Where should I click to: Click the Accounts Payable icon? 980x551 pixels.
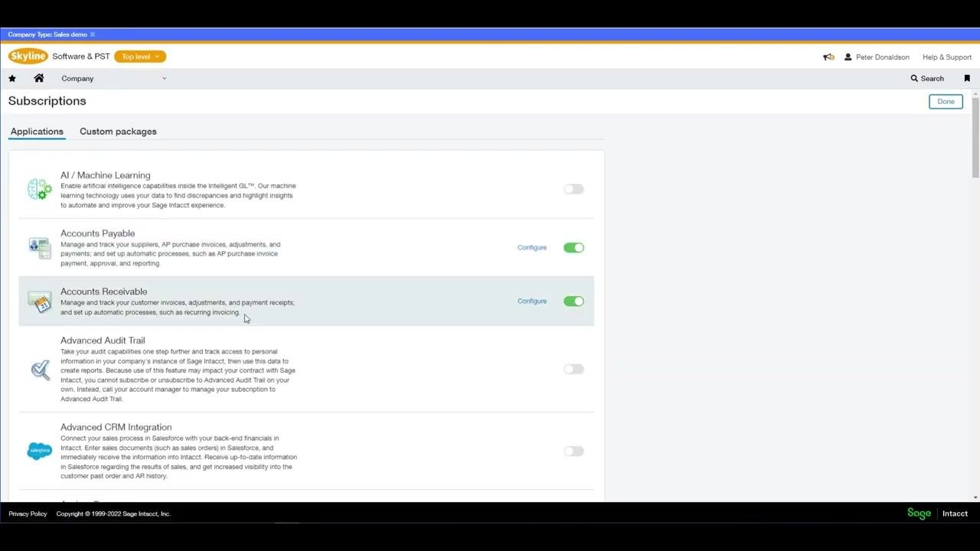(40, 247)
